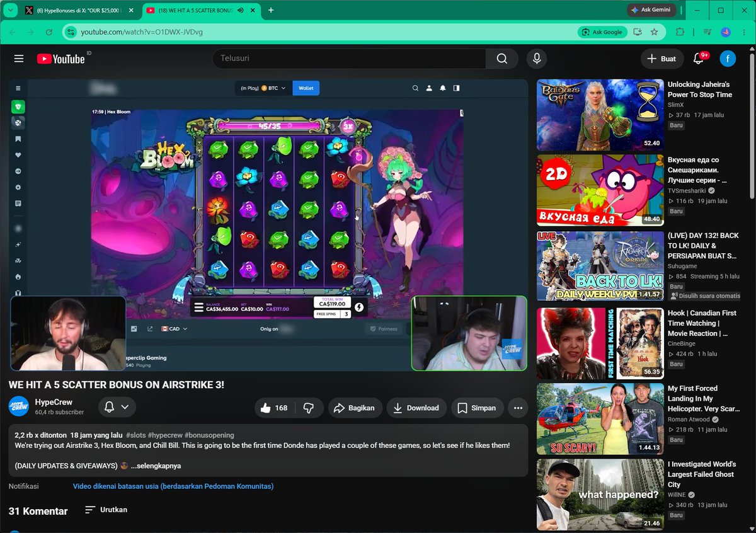Open Hook movie reaction thumbnail
The height and width of the screenshot is (533, 756).
click(600, 343)
